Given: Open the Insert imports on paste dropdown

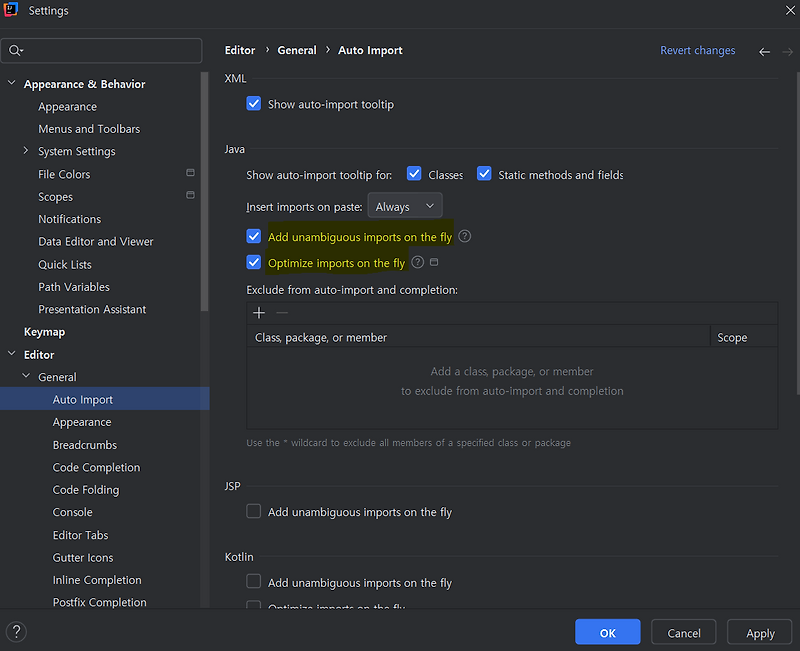Looking at the screenshot, I should [404, 205].
